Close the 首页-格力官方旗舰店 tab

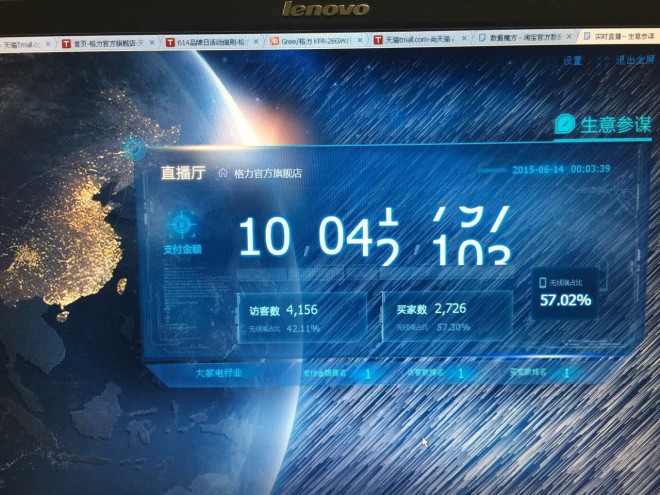(152, 43)
